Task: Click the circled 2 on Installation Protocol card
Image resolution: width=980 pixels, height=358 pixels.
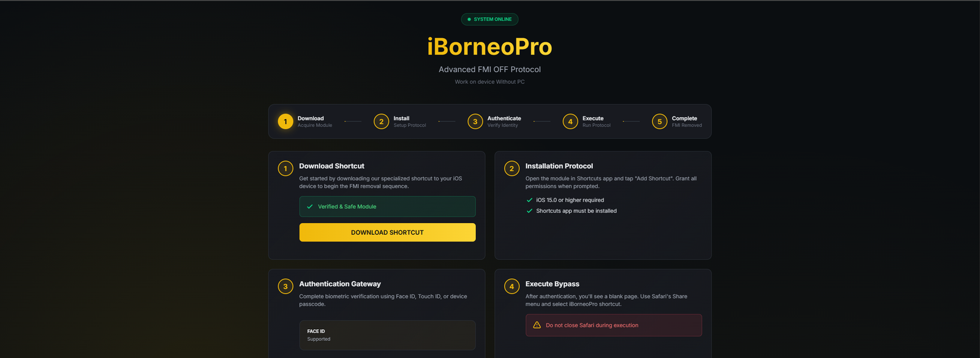Action: point(511,168)
